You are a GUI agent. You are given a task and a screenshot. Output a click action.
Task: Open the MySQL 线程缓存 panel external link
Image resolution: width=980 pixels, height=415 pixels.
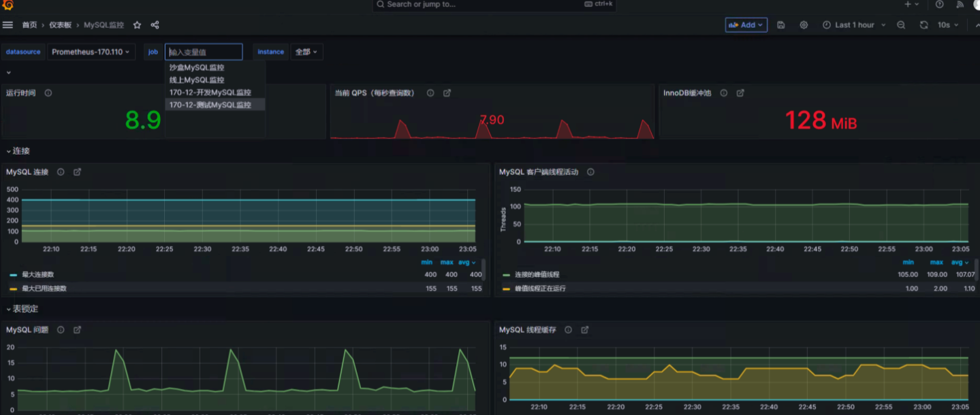584,330
